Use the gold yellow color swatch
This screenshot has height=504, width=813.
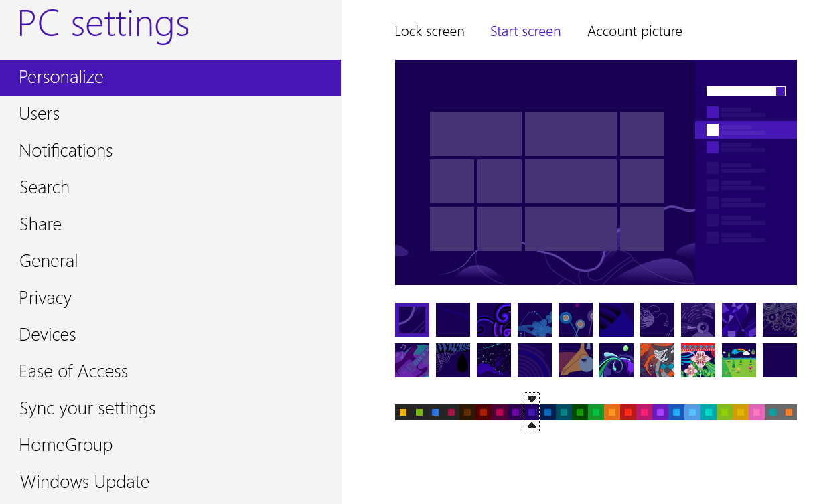(x=741, y=412)
